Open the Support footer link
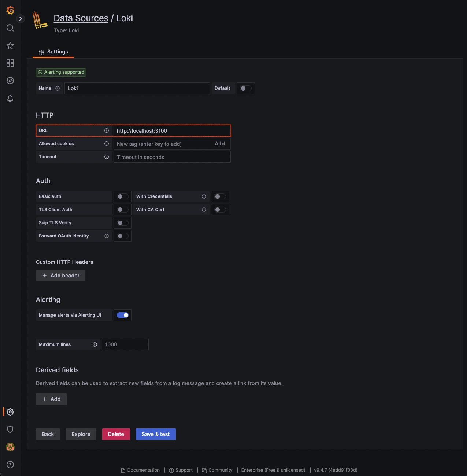The width and height of the screenshot is (467, 476). coord(181,470)
